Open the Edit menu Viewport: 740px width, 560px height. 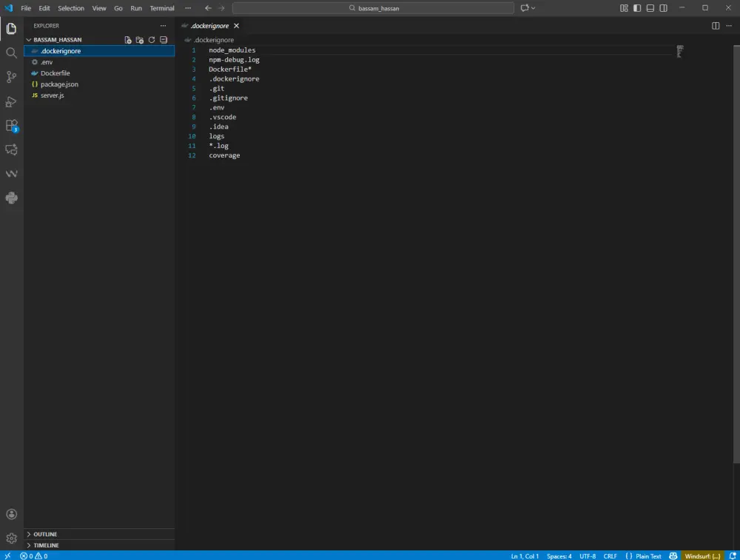pyautogui.click(x=44, y=8)
